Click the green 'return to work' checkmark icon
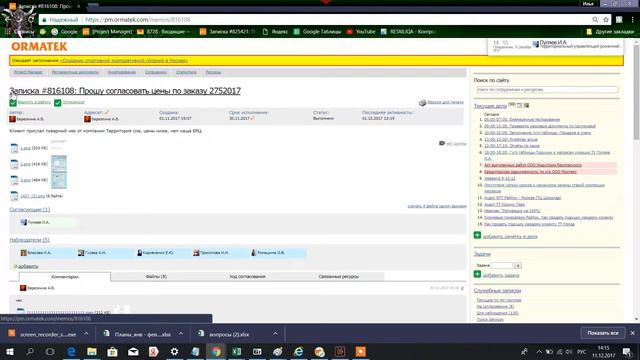This screenshot has width=640, height=360. pos(13,102)
